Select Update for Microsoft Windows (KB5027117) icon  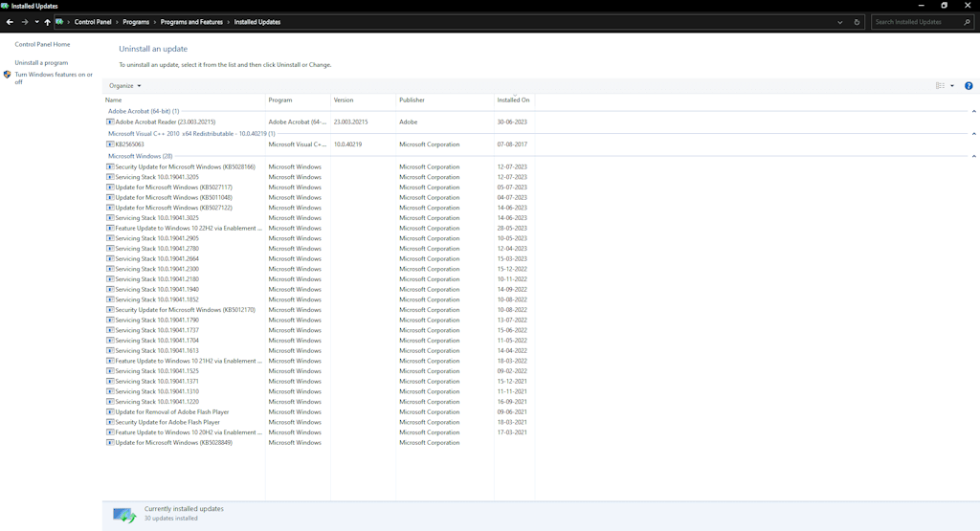[110, 188]
